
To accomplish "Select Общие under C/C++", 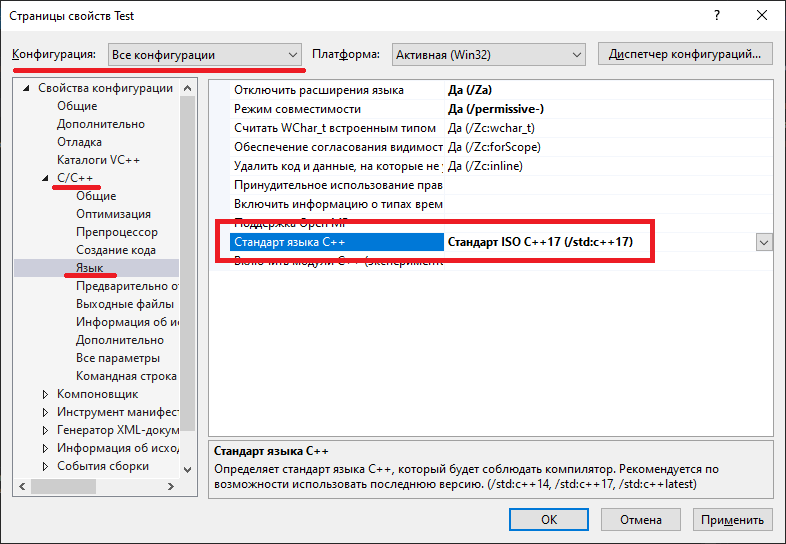I will click(96, 196).
